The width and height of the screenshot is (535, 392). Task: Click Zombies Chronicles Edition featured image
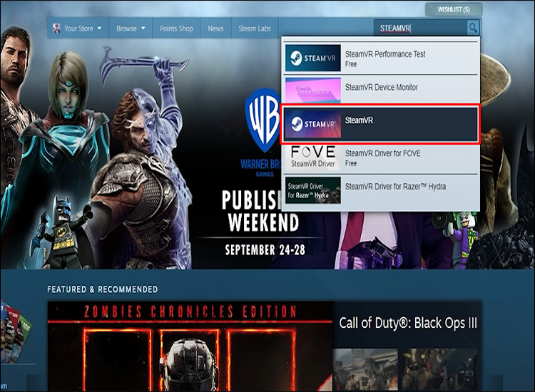pyautogui.click(x=190, y=346)
